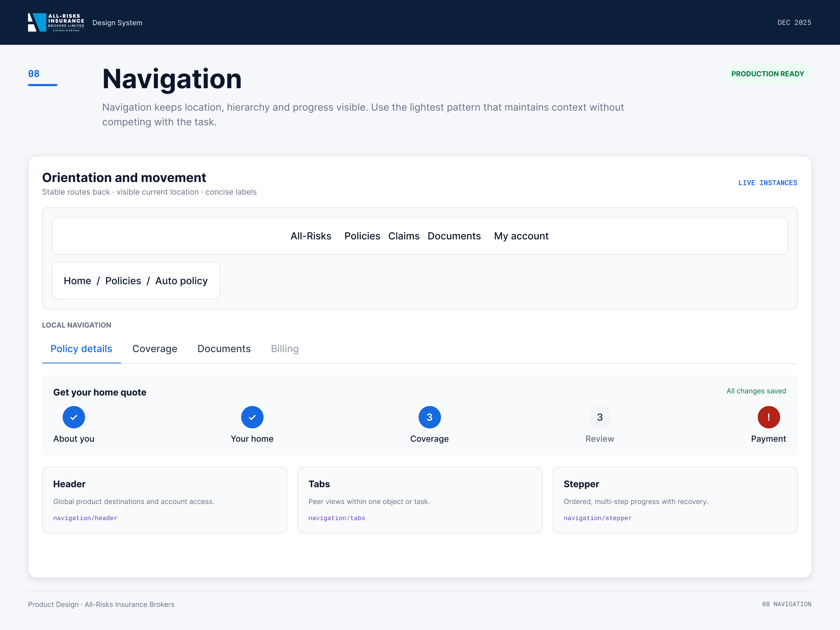This screenshot has height=630, width=840.
Task: Go to Policies in the header navigation
Action: (x=362, y=236)
